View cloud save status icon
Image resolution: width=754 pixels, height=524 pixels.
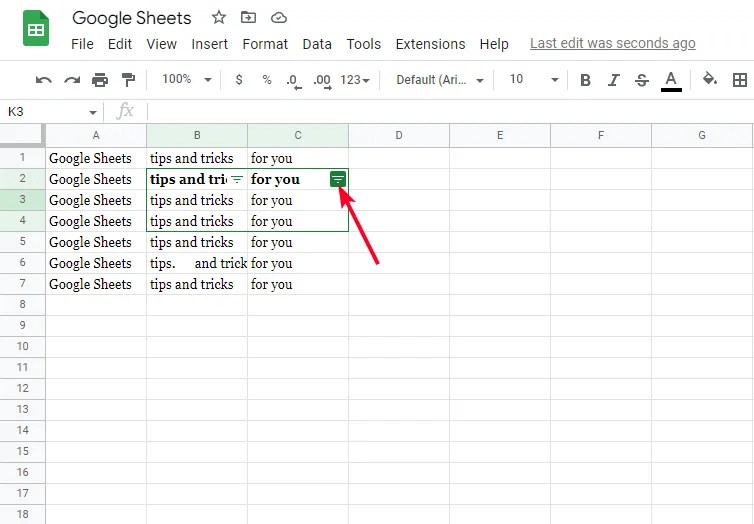[x=279, y=18]
